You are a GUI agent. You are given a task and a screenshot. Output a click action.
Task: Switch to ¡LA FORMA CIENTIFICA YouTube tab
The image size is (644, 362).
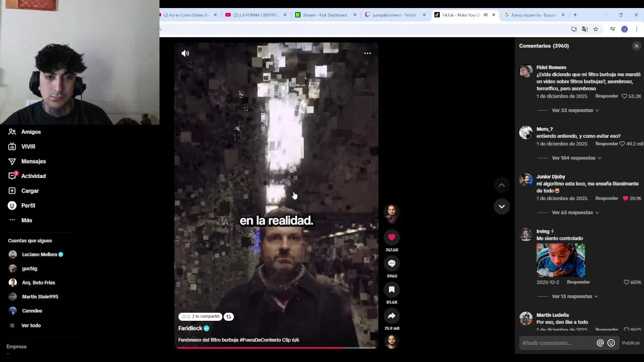[x=256, y=15]
